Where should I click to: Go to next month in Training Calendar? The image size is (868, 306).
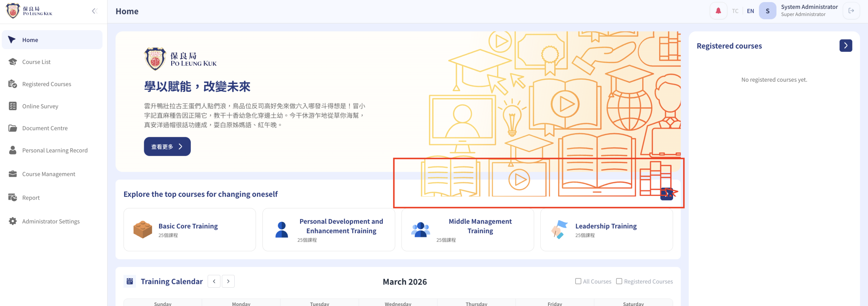point(228,281)
